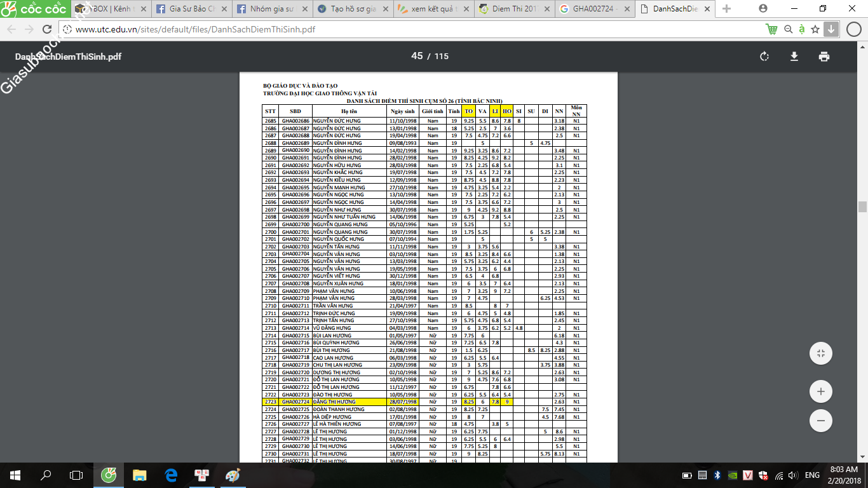Open a new browser tab
Viewport: 868px width, 488px height.
pyautogui.click(x=727, y=9)
